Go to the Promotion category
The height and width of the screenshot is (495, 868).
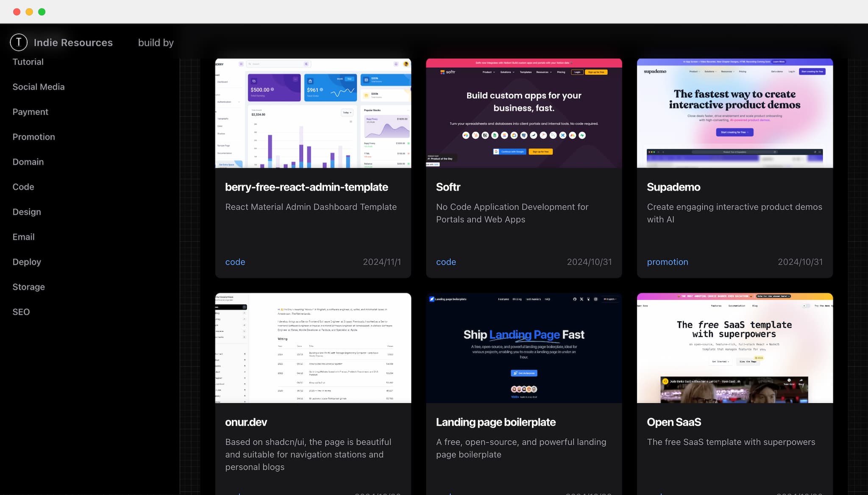pyautogui.click(x=34, y=137)
